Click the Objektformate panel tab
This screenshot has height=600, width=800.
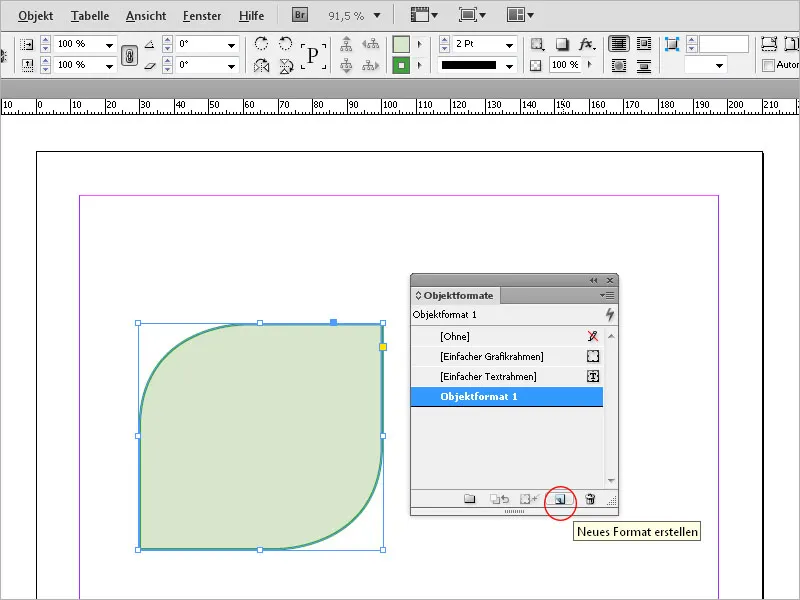pos(455,295)
